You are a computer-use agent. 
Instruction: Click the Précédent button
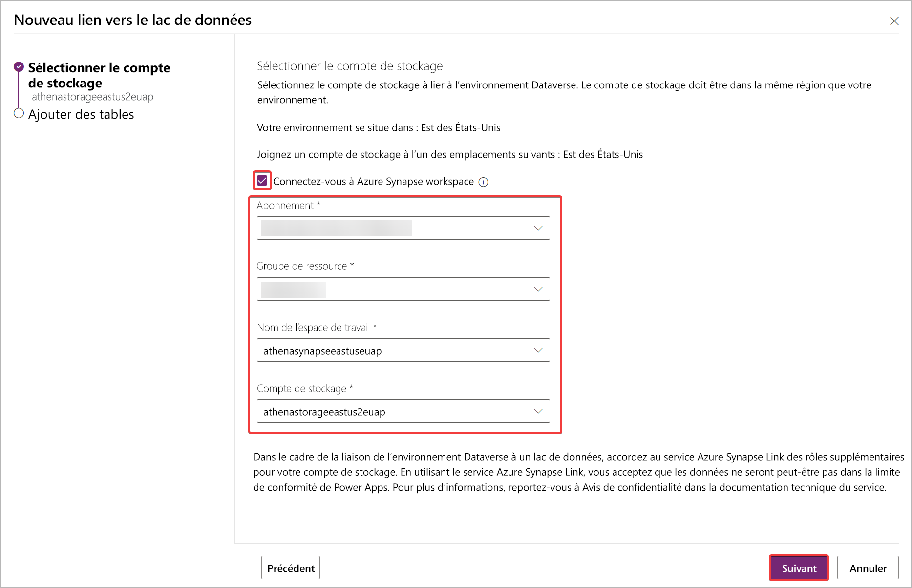coord(290,567)
